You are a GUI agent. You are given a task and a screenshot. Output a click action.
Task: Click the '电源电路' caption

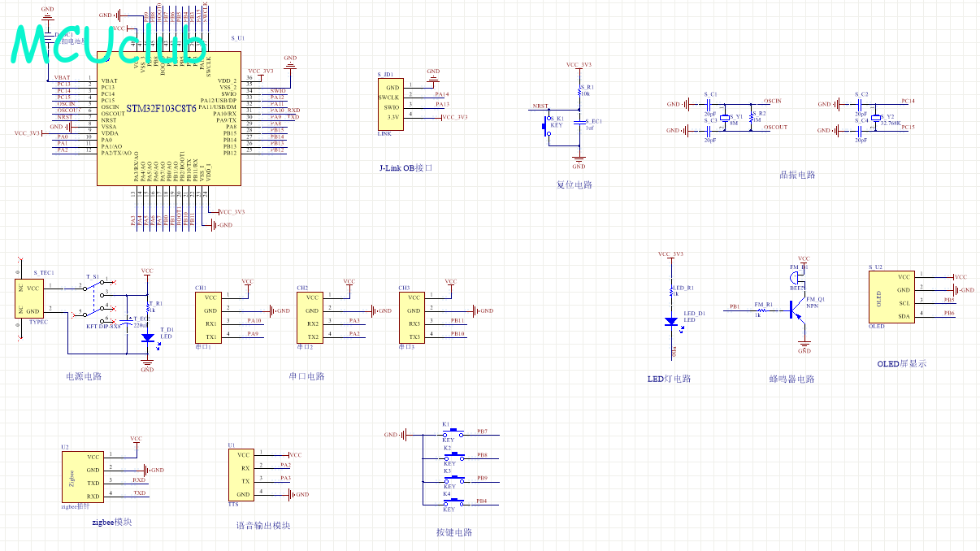point(85,376)
